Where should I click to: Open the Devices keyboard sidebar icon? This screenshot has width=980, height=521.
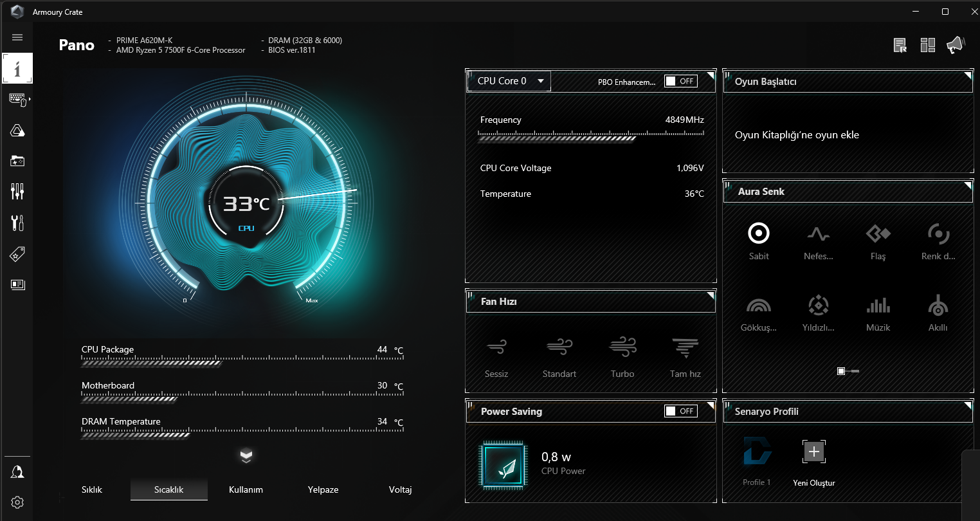point(17,99)
